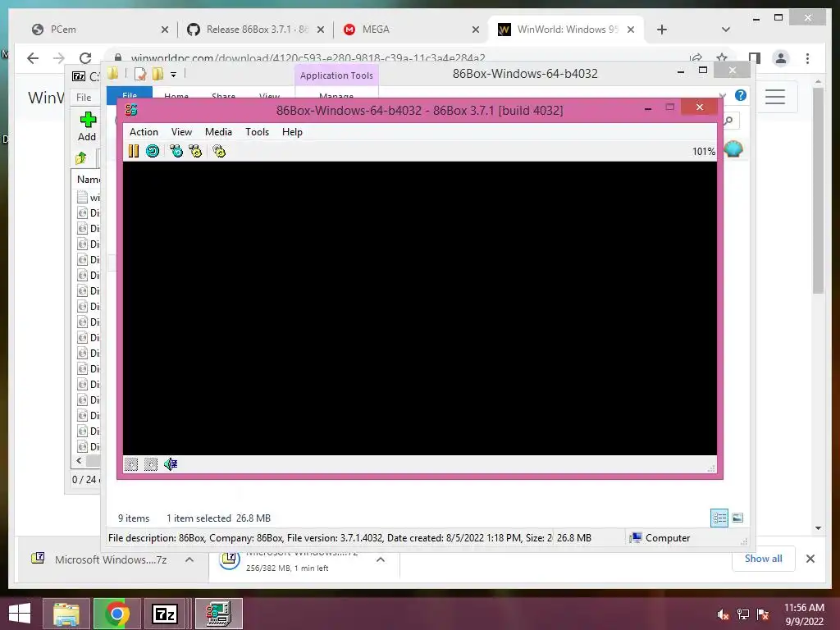Image resolution: width=840 pixels, height=630 pixels.
Task: Toggle Chrome side panel icon
Action: pos(755,58)
